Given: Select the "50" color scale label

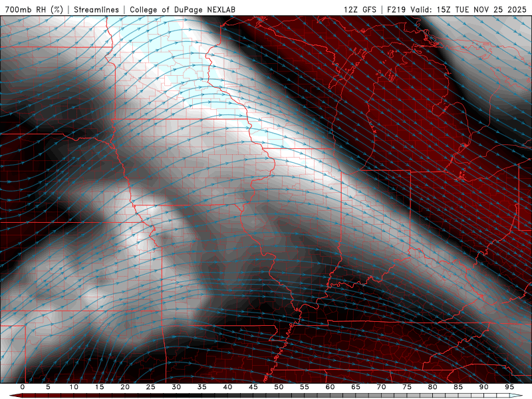Looking at the screenshot, I should (279, 387).
